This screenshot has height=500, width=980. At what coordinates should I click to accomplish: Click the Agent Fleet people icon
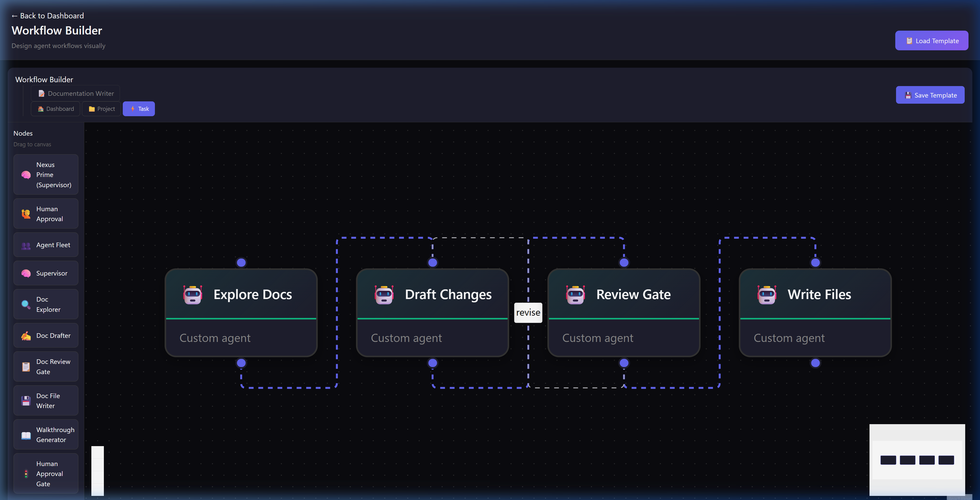[x=26, y=246]
